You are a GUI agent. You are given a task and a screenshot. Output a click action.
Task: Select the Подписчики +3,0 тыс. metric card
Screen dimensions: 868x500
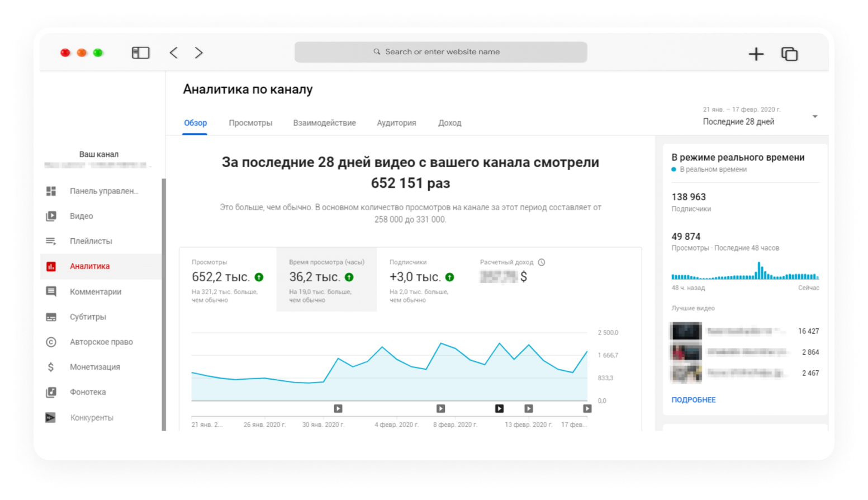(423, 280)
